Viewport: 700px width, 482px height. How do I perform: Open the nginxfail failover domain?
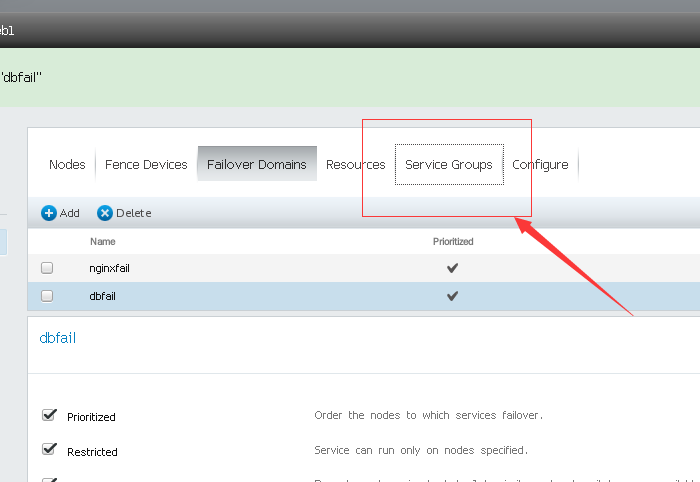[x=109, y=268]
